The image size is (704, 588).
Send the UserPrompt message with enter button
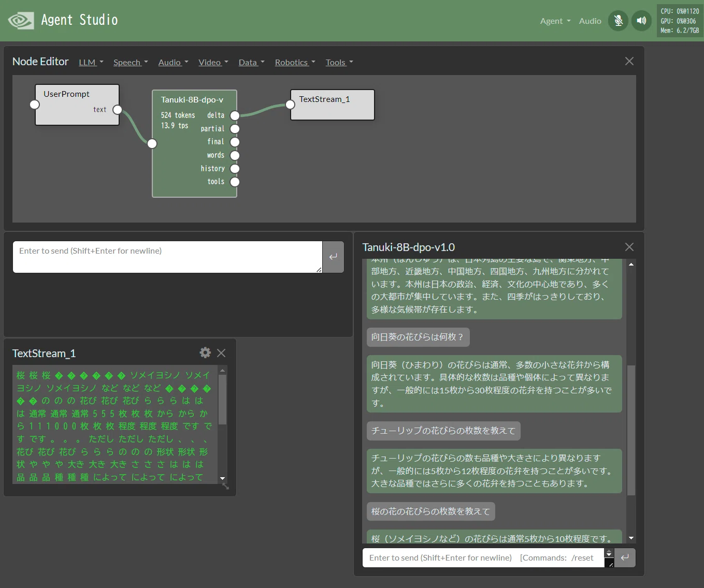pyautogui.click(x=333, y=257)
